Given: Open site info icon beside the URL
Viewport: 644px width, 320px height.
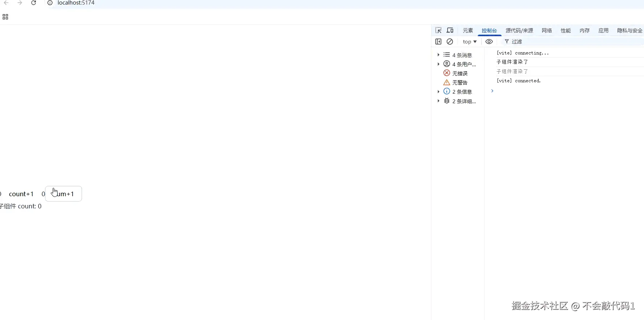Looking at the screenshot, I should click(50, 3).
